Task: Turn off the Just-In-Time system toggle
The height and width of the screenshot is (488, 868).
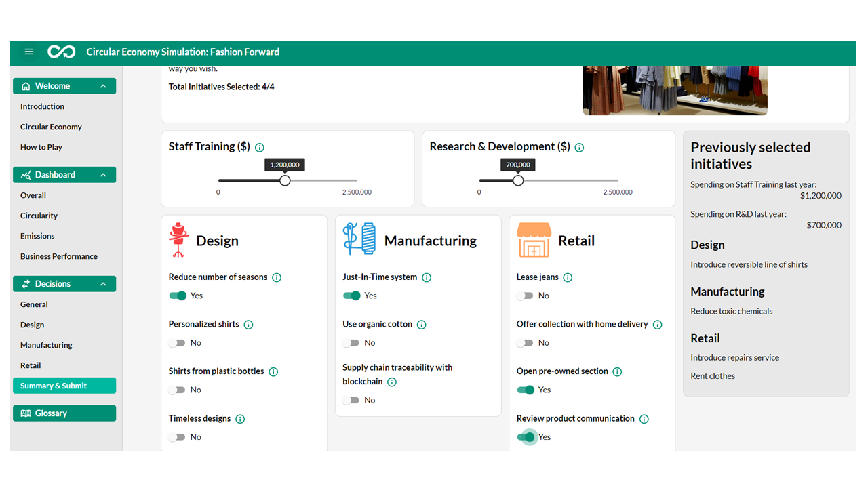Action: 351,296
